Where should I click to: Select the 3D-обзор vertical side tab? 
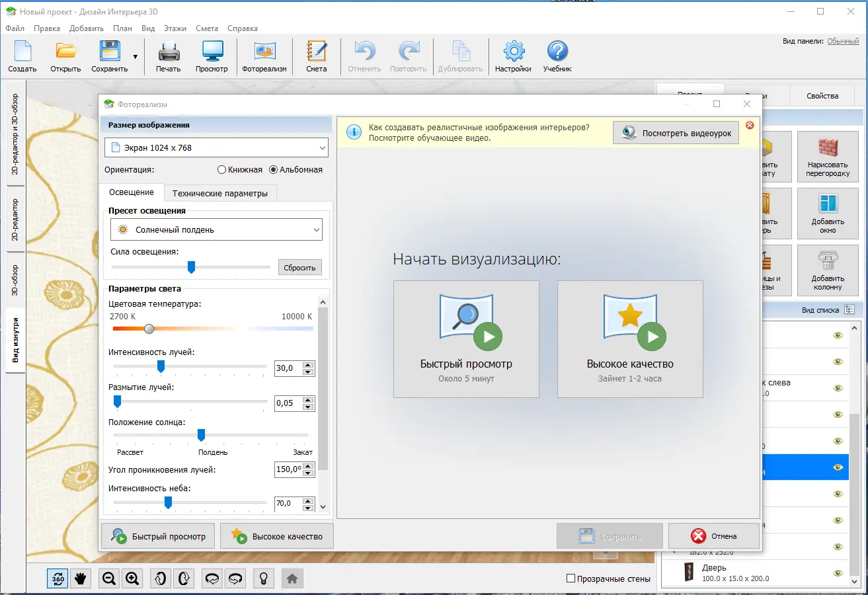[x=16, y=280]
